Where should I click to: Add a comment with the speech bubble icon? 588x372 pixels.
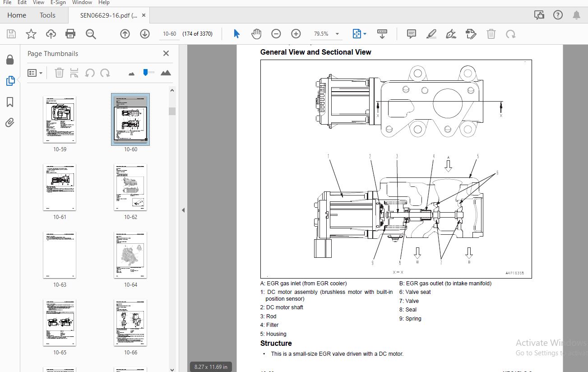coord(411,34)
